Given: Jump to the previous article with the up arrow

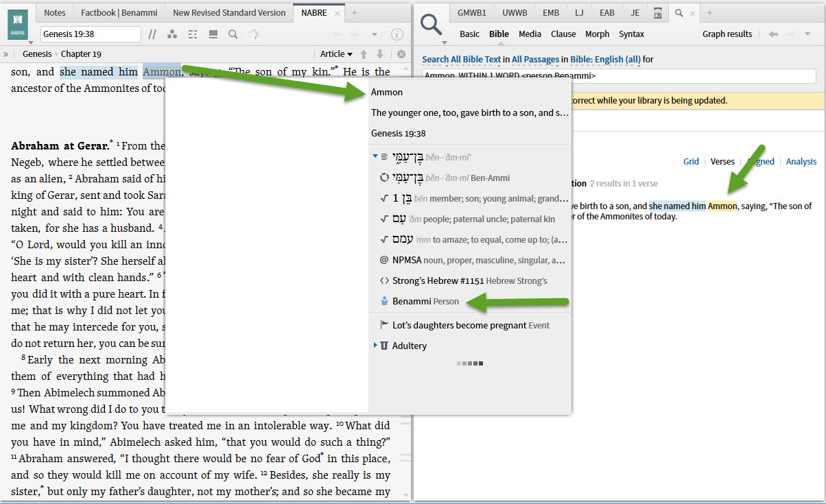Looking at the screenshot, I should (x=364, y=54).
